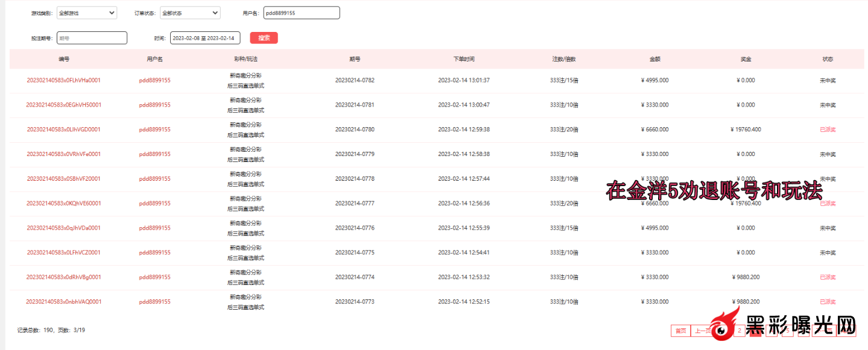Image resolution: width=868 pixels, height=350 pixels.
Task: Select order 202302140583x0nbhVAQ0001 link
Action: tap(63, 302)
